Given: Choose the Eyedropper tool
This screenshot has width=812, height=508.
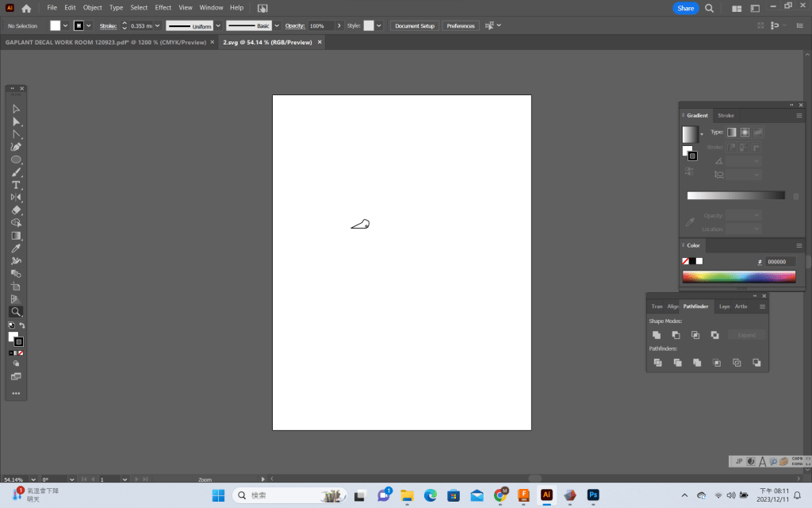Looking at the screenshot, I should click(16, 248).
